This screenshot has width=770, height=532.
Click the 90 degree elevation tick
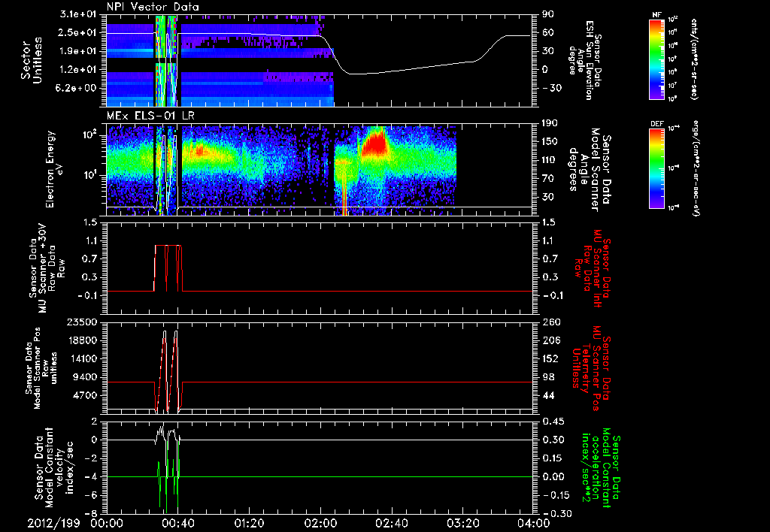[x=548, y=15]
